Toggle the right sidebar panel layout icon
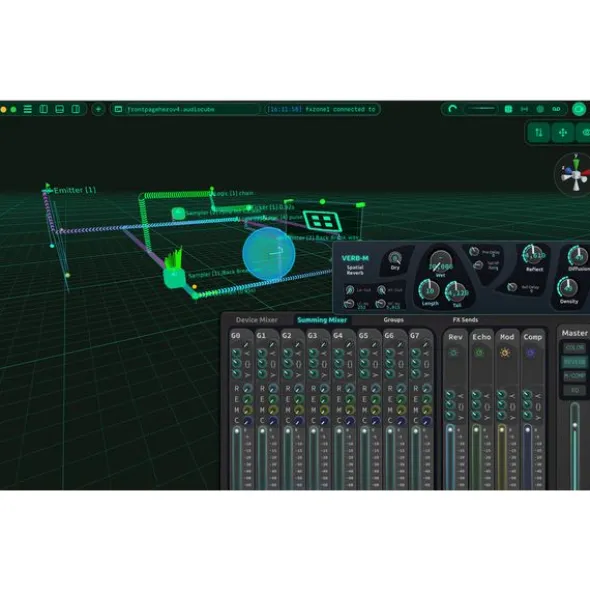Image resolution: width=590 pixels, height=591 pixels. (x=75, y=109)
